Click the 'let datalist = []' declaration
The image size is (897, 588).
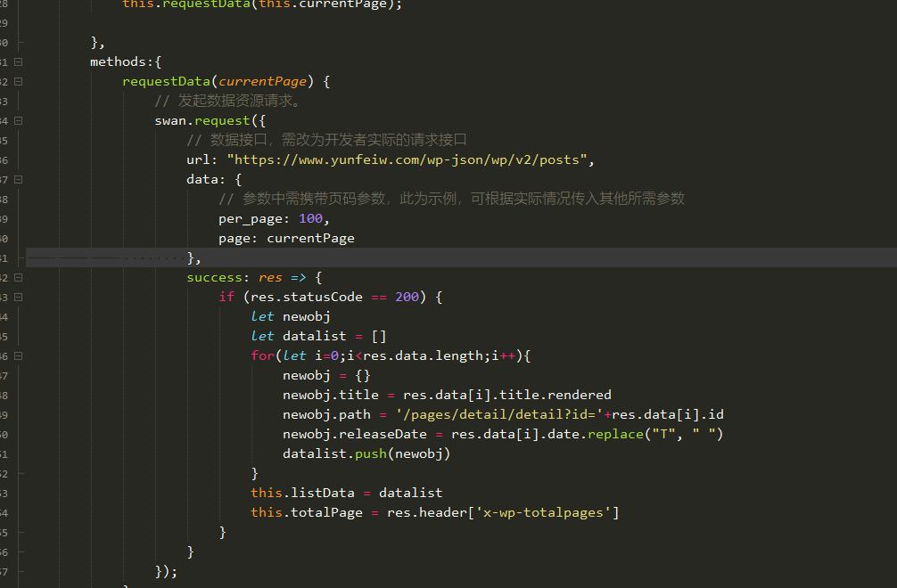[x=318, y=337]
